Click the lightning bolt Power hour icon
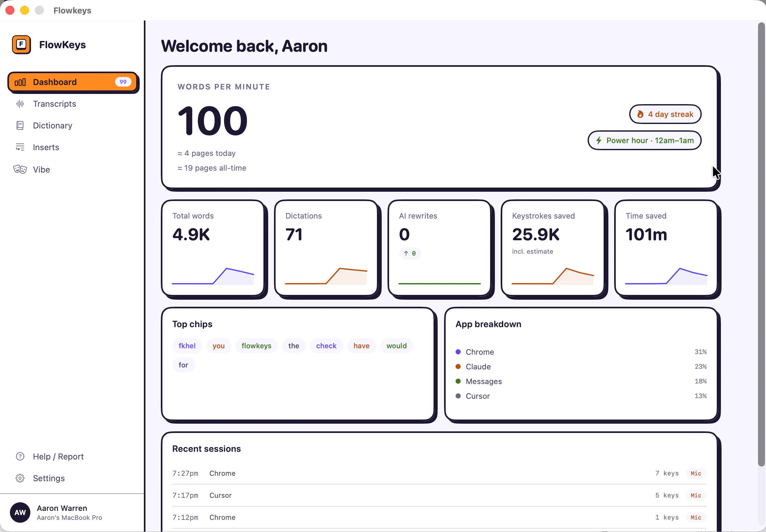The height and width of the screenshot is (532, 766). pos(598,140)
